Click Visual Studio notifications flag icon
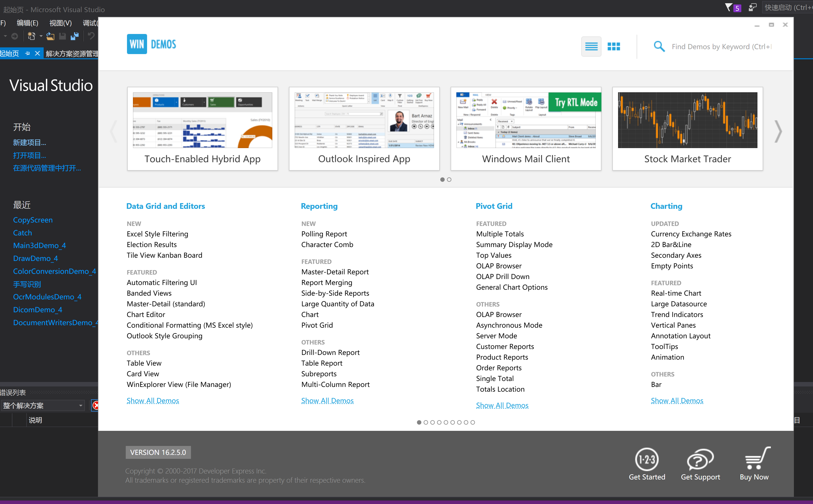 (x=729, y=7)
